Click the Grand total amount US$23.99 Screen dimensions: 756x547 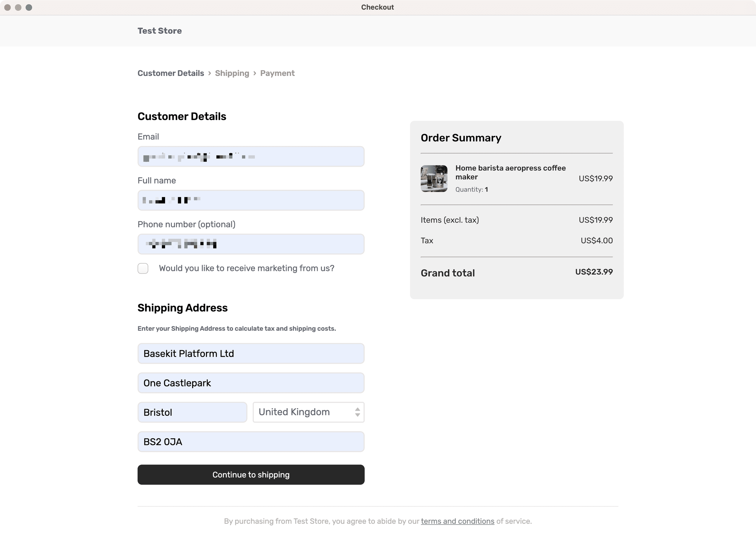593,272
